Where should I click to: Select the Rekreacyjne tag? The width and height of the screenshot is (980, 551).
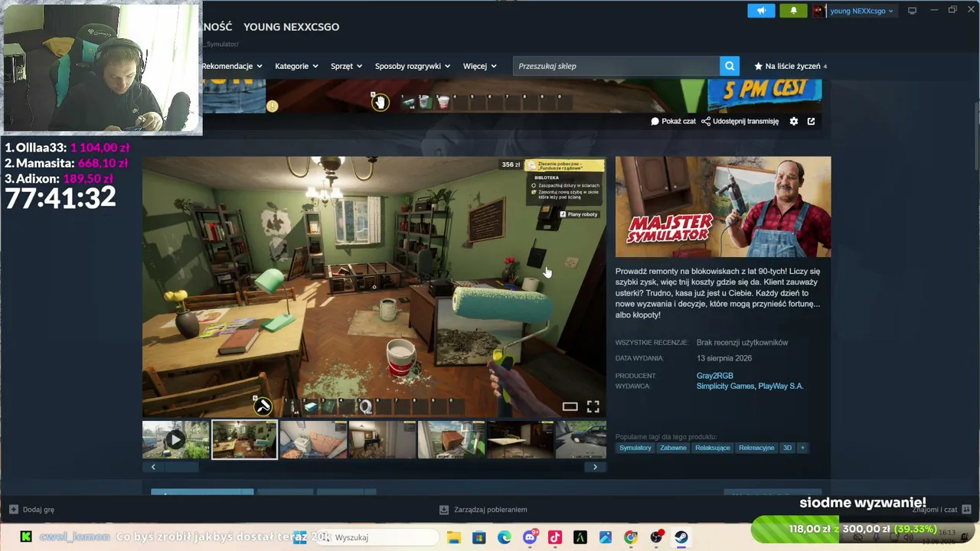[756, 448]
